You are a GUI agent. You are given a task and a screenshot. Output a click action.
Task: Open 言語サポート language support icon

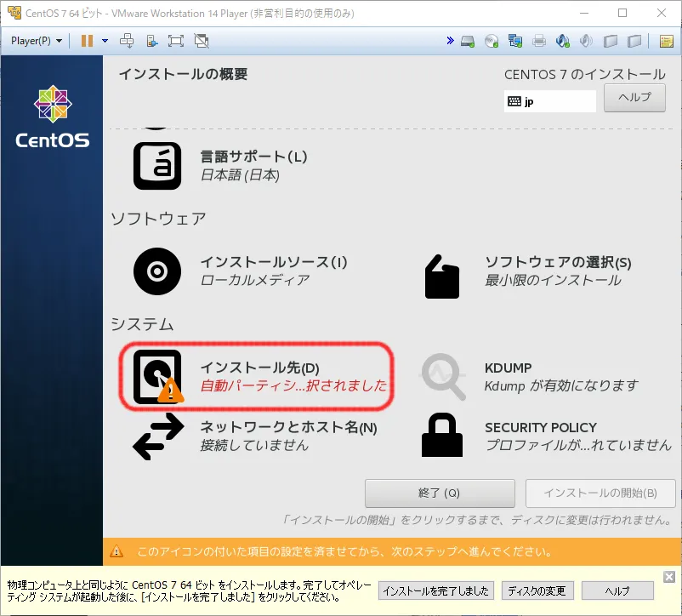(x=157, y=166)
